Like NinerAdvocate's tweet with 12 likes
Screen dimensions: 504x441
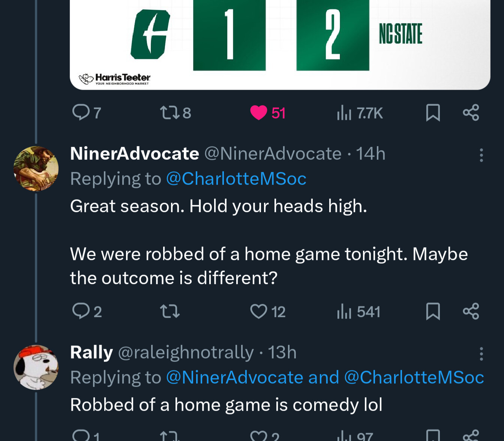point(259,311)
